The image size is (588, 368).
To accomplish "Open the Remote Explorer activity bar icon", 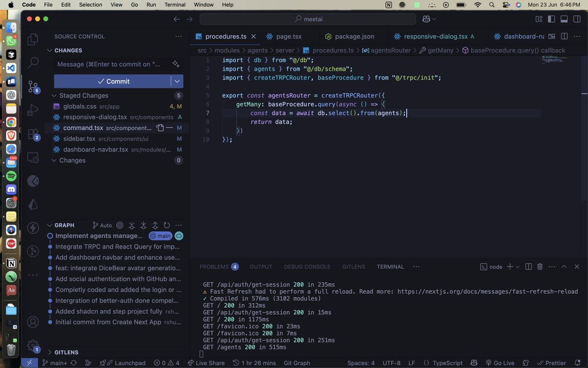I will (x=33, y=158).
